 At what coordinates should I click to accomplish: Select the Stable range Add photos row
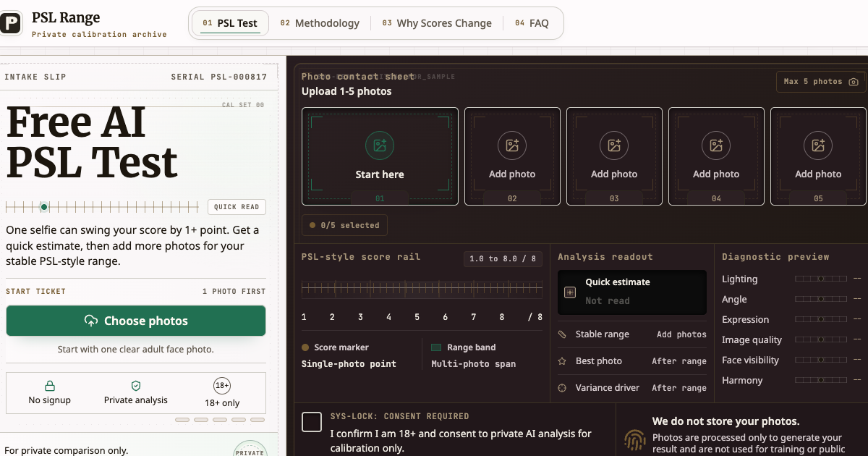(x=632, y=334)
